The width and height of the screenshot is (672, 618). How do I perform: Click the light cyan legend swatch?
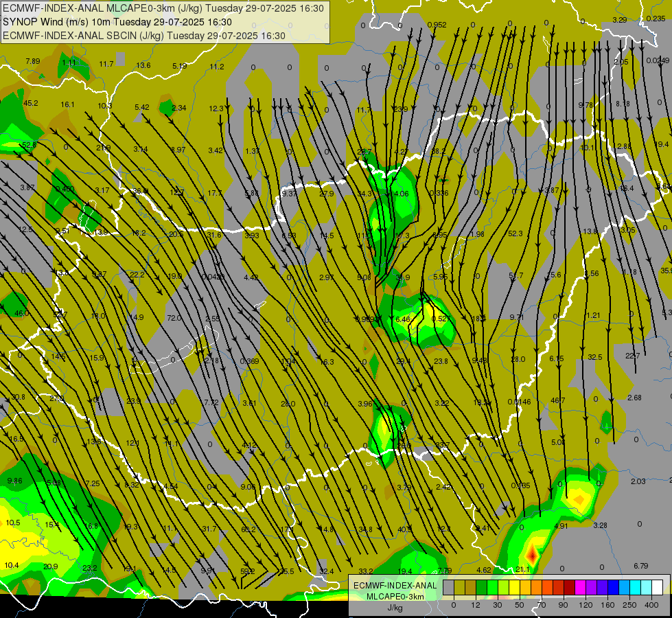coord(647,587)
